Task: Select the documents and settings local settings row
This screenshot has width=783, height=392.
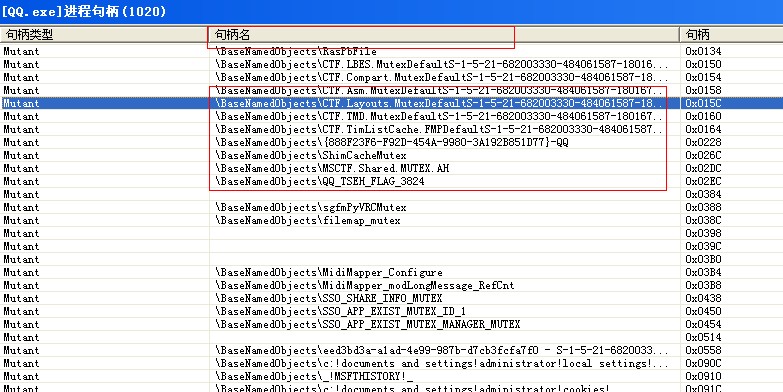Action: point(392,363)
